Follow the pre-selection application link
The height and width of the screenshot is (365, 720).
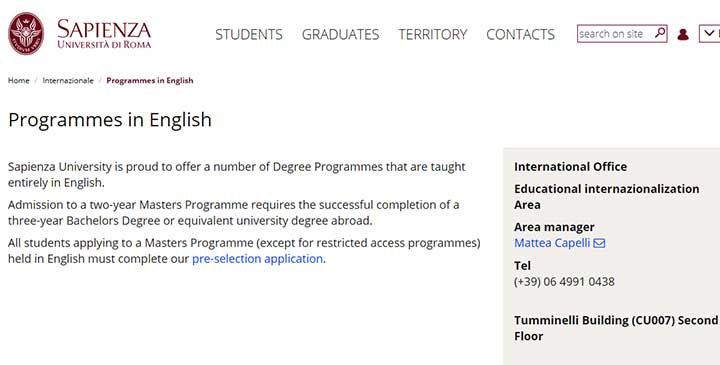pyautogui.click(x=257, y=259)
